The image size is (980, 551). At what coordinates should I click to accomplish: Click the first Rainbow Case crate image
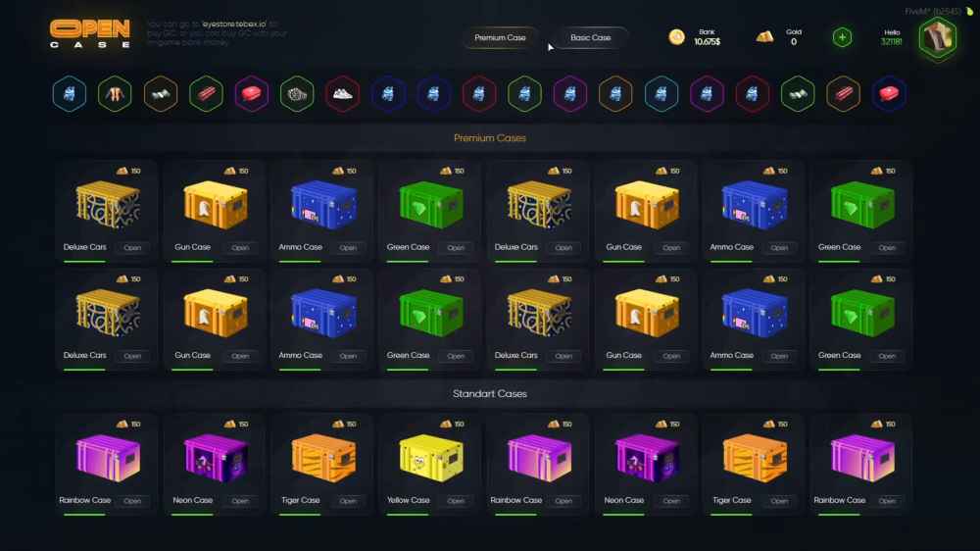pos(108,459)
